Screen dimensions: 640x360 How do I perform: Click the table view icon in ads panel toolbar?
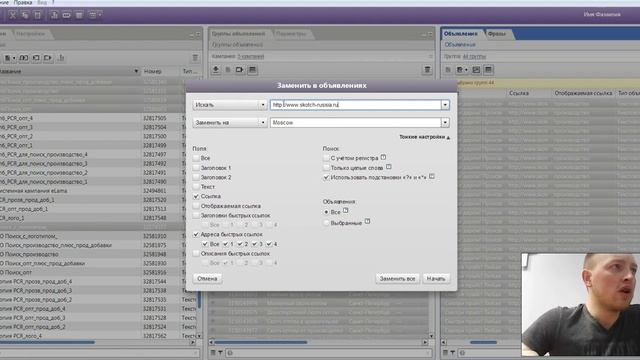pos(488,70)
